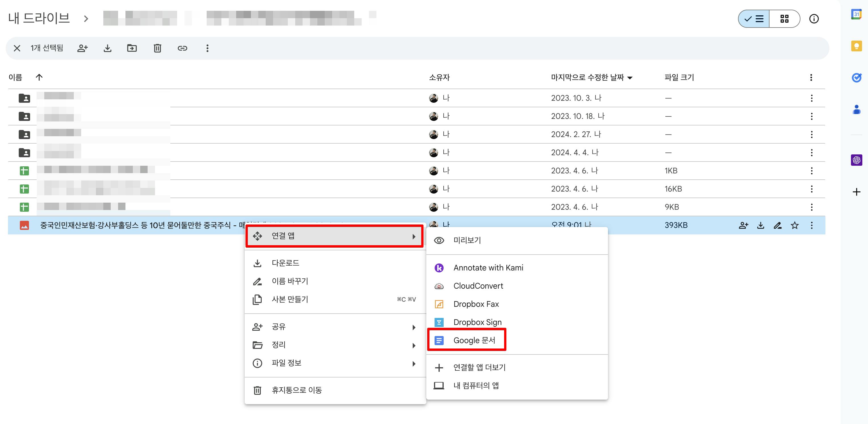Image resolution: width=868 pixels, height=424 pixels.
Task: Reverse the name sort direction arrow
Action: pos(39,77)
